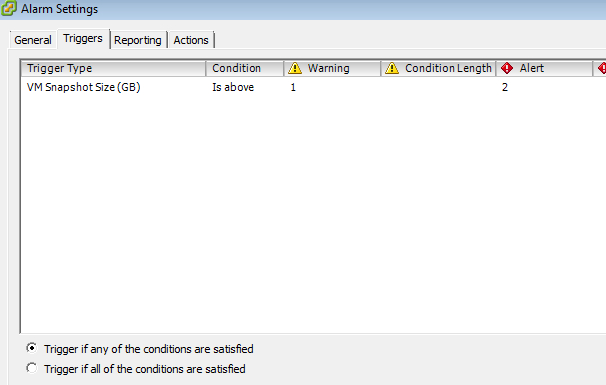Click the red diamond icon beside Alert

[507, 68]
